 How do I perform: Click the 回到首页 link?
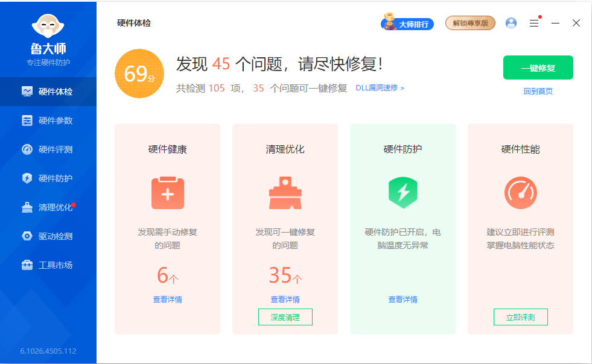[x=538, y=92]
